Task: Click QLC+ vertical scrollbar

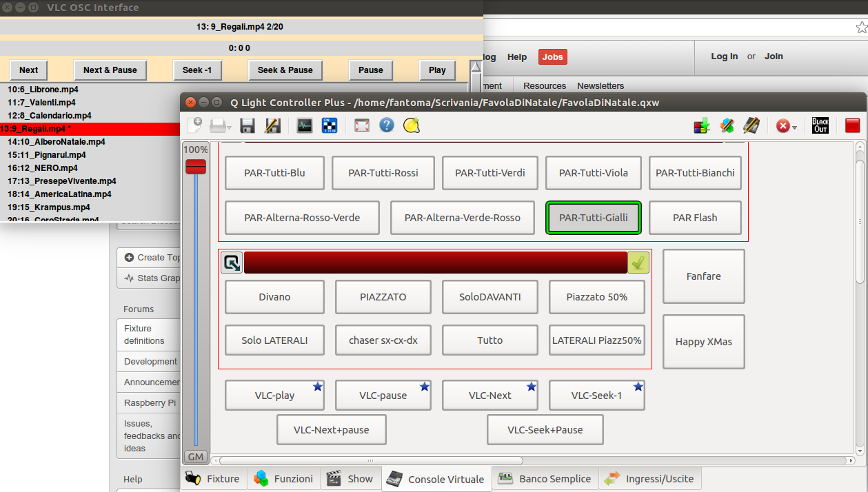Action: tap(860, 221)
